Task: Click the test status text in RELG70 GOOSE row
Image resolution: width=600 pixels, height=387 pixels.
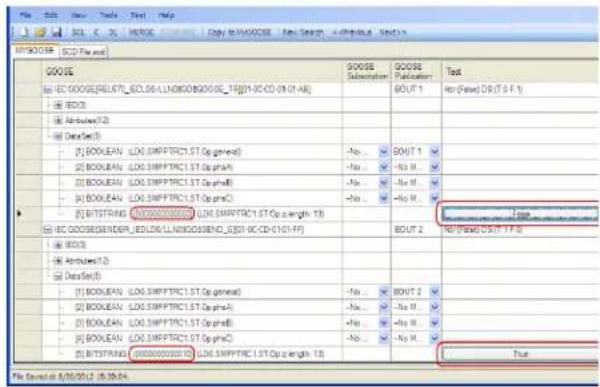Action: click(x=483, y=90)
